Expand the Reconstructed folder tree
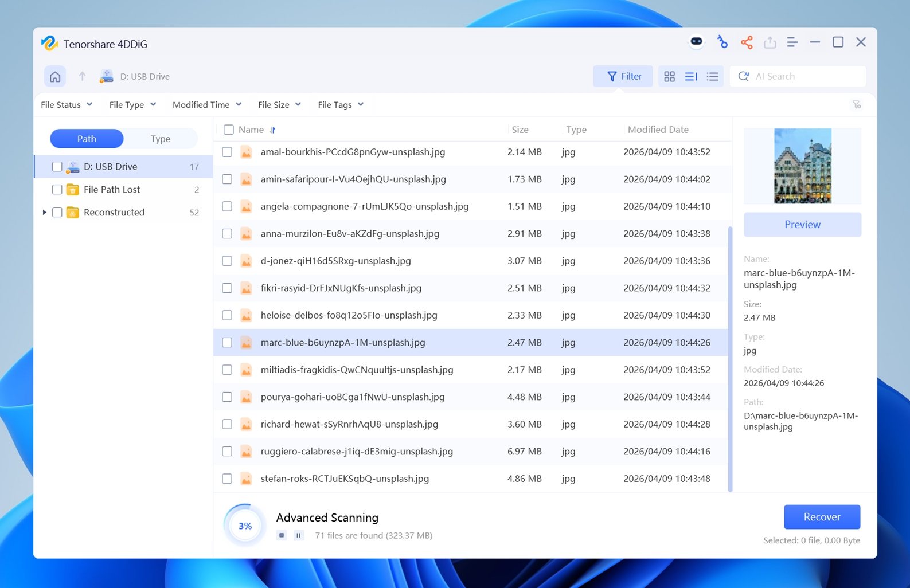 click(x=44, y=213)
